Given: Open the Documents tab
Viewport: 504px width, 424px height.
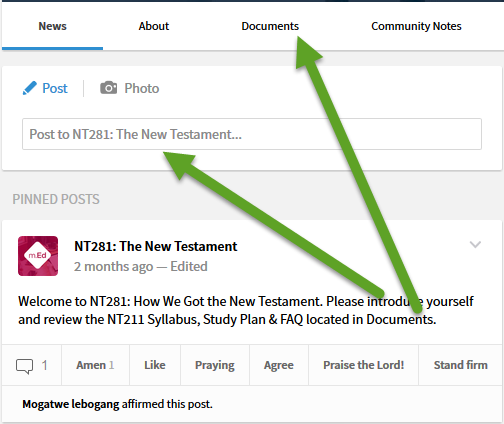Looking at the screenshot, I should point(270,26).
